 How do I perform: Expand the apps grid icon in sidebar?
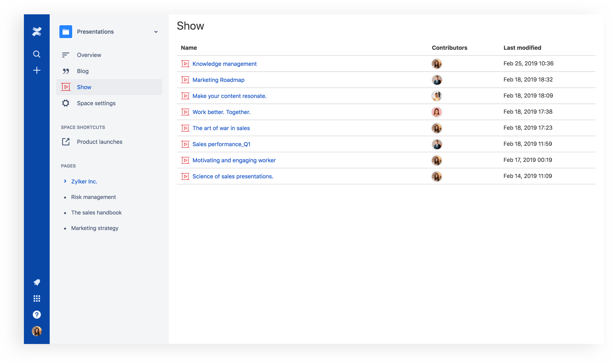point(36,299)
